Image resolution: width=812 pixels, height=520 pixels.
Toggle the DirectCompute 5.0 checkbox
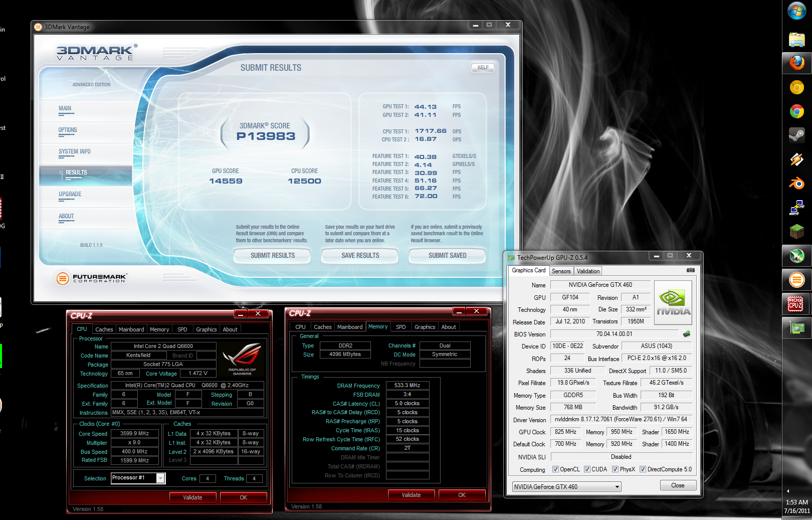tap(643, 469)
